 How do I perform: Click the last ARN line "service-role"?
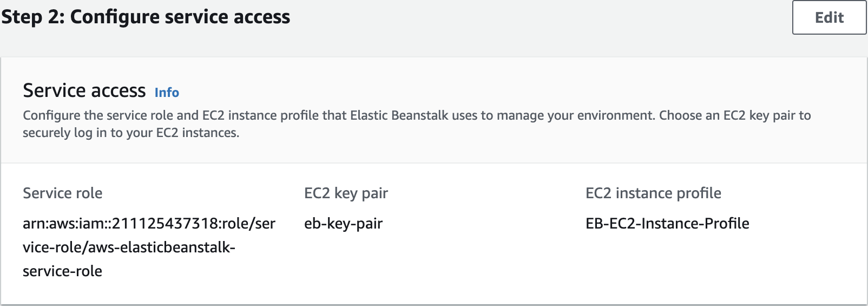coord(62,271)
